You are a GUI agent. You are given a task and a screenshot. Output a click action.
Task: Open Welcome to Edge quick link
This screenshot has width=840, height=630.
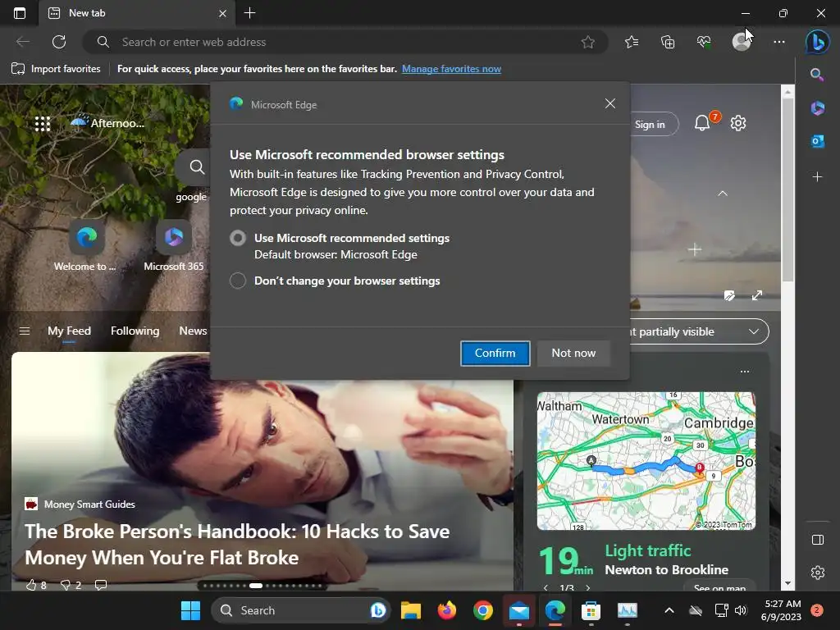85,246
